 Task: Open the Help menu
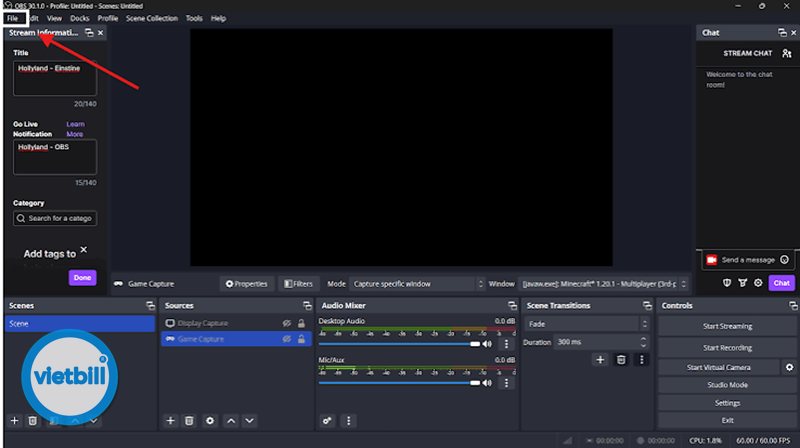pyautogui.click(x=218, y=18)
